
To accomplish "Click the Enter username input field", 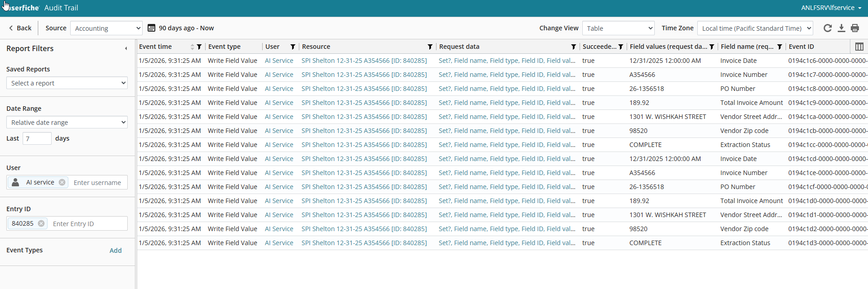I will [98, 183].
